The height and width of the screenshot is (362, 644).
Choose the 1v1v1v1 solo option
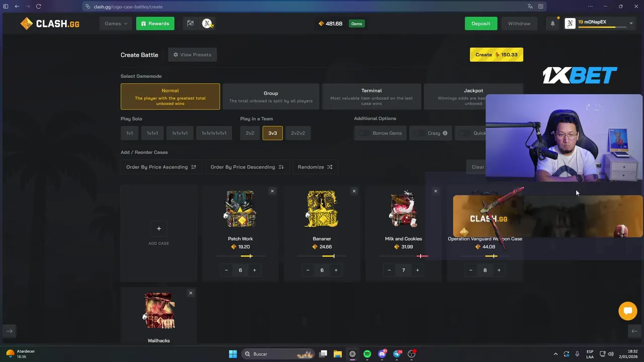pyautogui.click(x=180, y=133)
